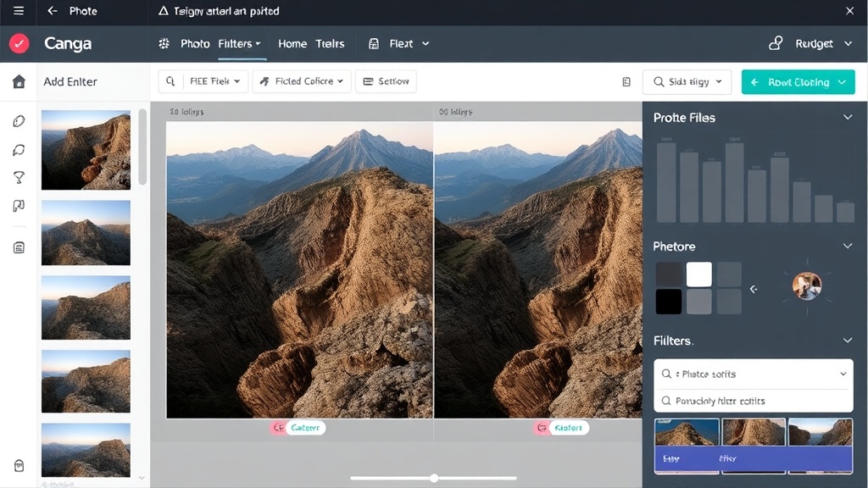868x488 pixels.
Task: Click the red checkmark Canga logo
Action: click(19, 44)
